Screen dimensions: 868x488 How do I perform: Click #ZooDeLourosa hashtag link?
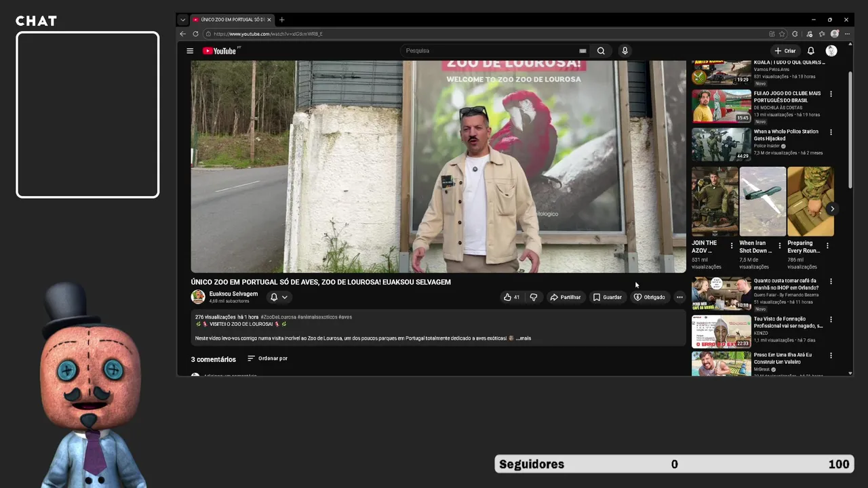(278, 317)
